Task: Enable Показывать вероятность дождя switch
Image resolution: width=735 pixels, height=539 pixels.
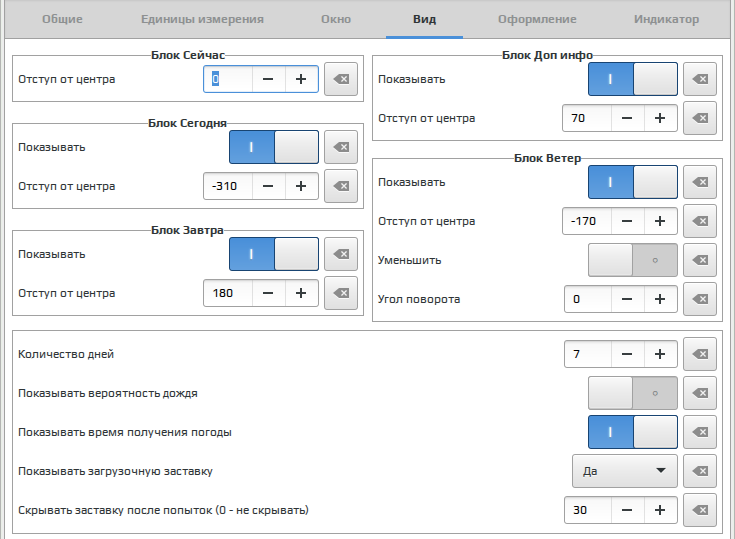Action: [633, 393]
